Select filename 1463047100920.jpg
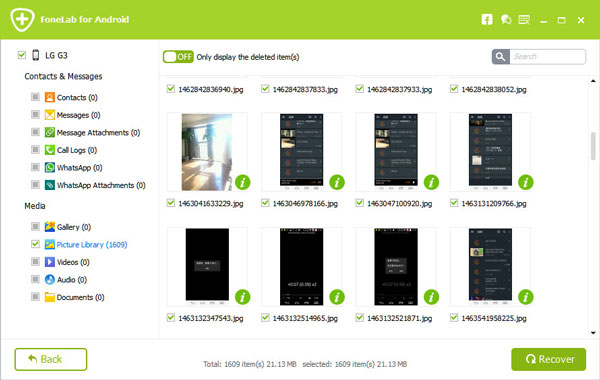Screen dimensions: 600x380 pyautogui.click(x=399, y=204)
